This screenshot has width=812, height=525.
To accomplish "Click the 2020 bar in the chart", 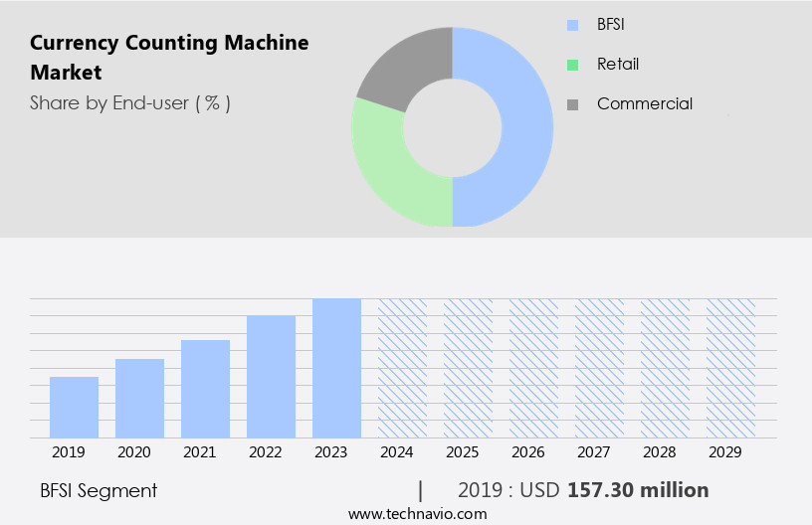I will [x=139, y=398].
